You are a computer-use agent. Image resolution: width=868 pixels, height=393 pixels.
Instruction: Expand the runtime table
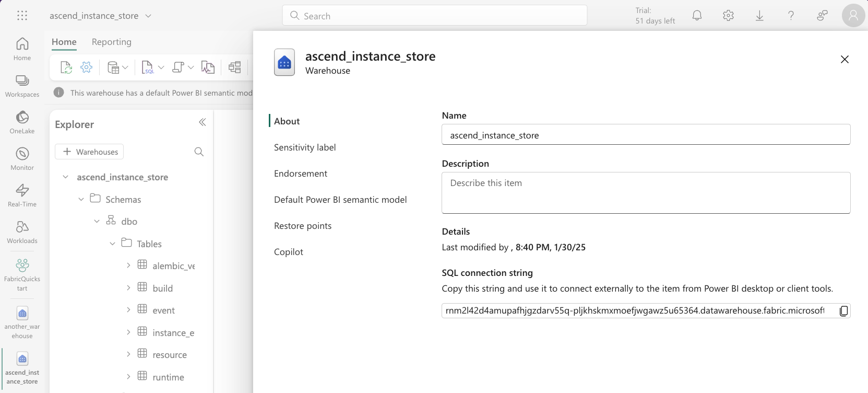pos(128,377)
